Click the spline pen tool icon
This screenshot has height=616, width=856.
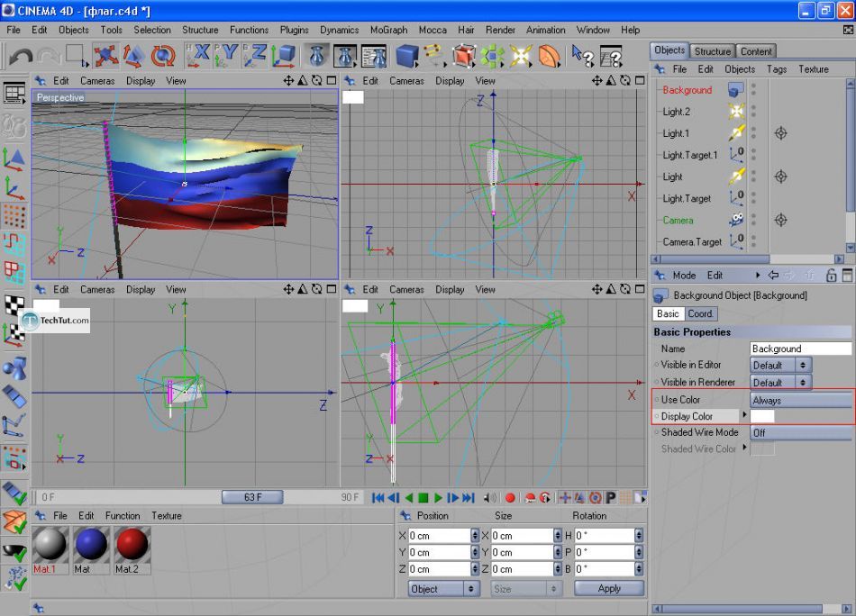tap(434, 56)
